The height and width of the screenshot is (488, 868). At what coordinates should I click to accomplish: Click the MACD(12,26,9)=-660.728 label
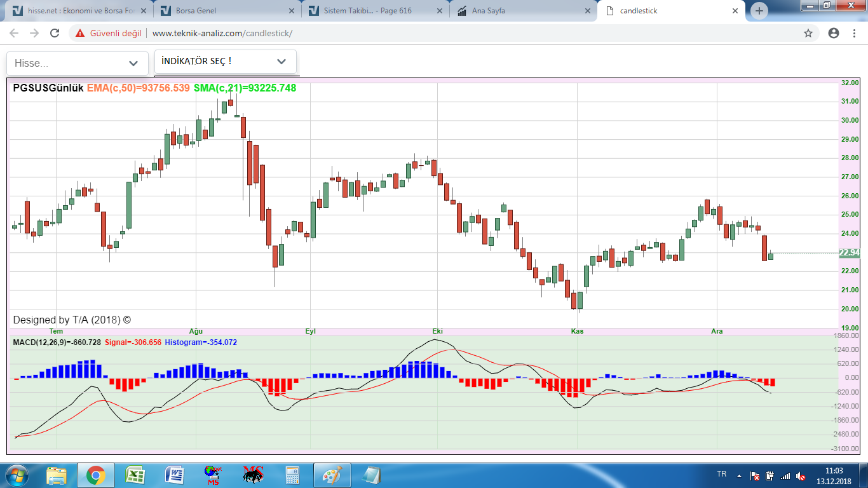point(57,342)
